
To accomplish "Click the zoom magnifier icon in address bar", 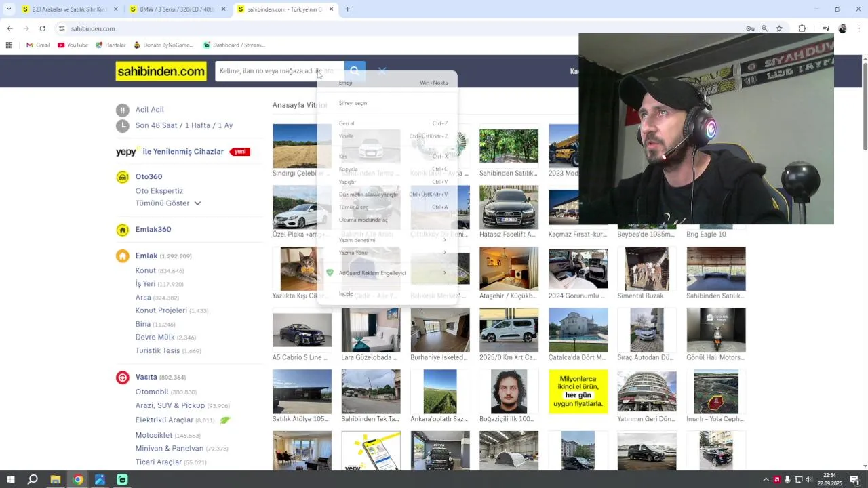I will tap(764, 28).
